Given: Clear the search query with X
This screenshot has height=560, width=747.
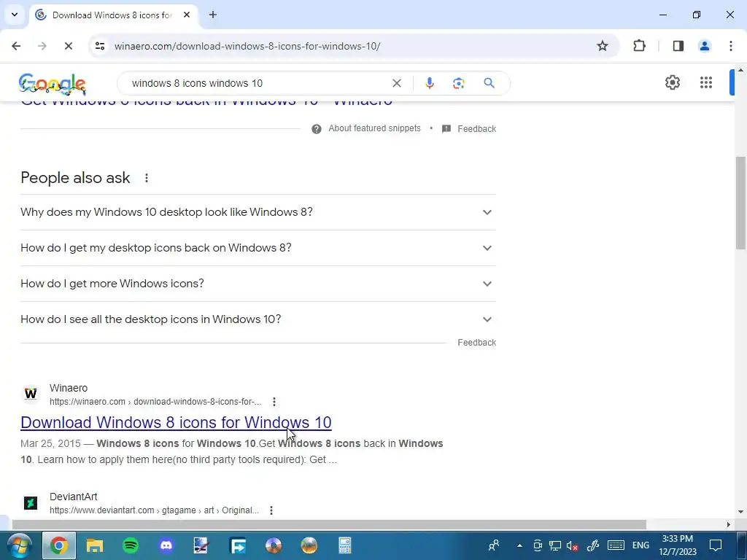Looking at the screenshot, I should (x=396, y=83).
